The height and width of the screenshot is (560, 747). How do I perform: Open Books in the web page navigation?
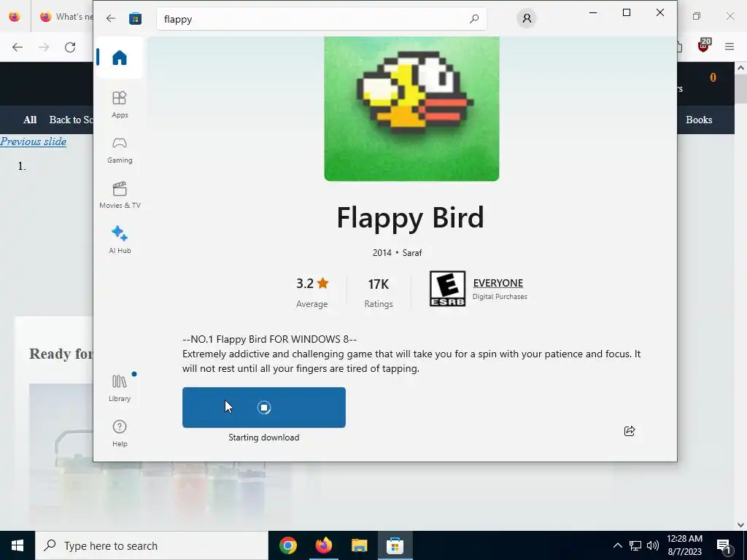[699, 120]
